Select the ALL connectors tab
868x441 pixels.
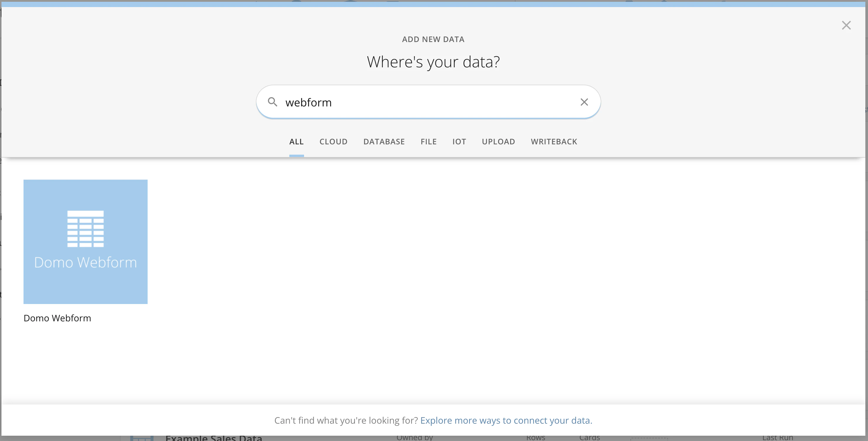[x=296, y=142]
